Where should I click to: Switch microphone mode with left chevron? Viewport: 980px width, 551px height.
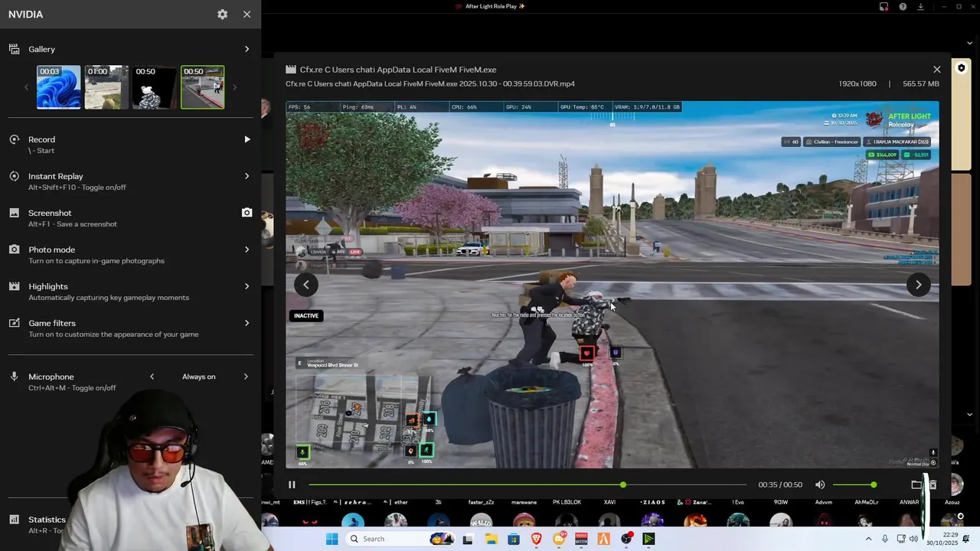tap(152, 377)
